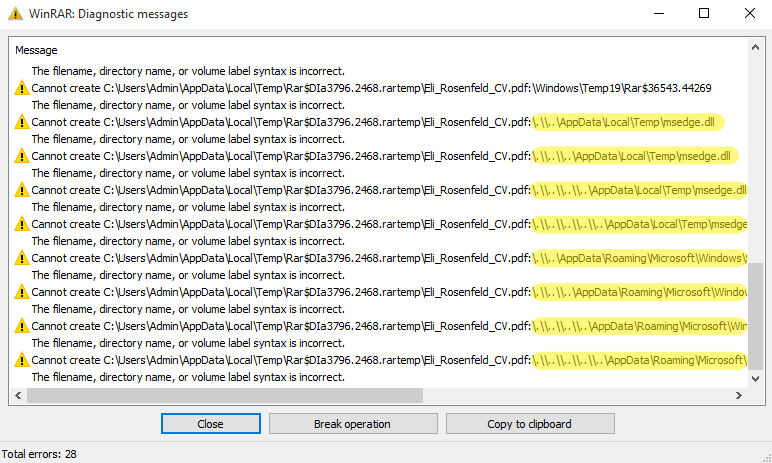Click warning icon beside the Windows\Temp19 error
Screen dimensions: 772x463
tap(21, 88)
